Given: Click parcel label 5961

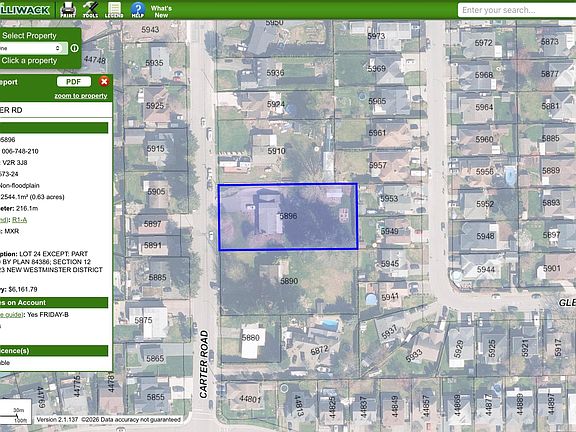Looking at the screenshot, I should 377,133.
